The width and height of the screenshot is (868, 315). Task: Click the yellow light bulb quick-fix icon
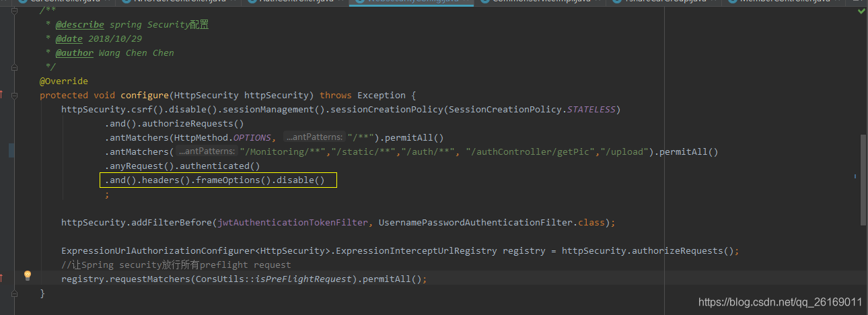coord(28,275)
